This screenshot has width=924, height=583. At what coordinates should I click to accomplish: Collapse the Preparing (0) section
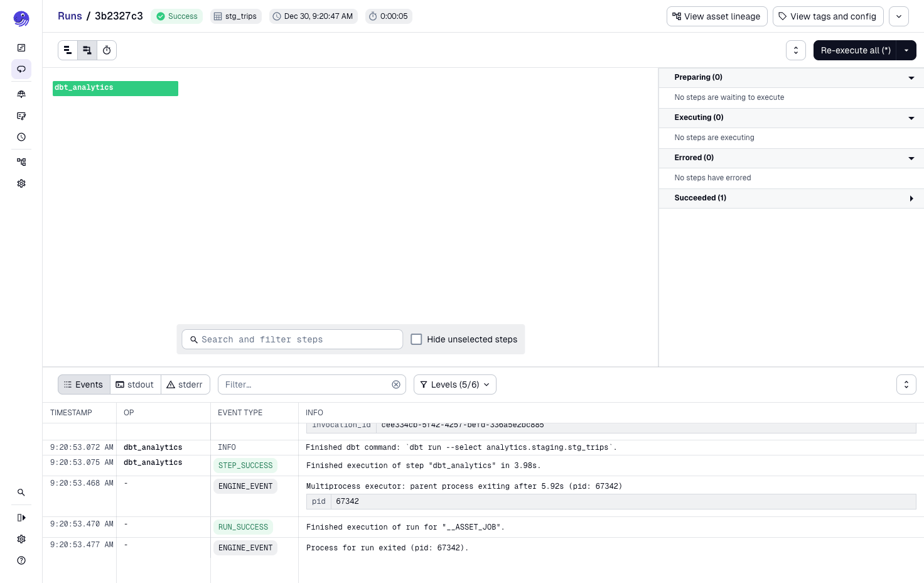click(911, 77)
